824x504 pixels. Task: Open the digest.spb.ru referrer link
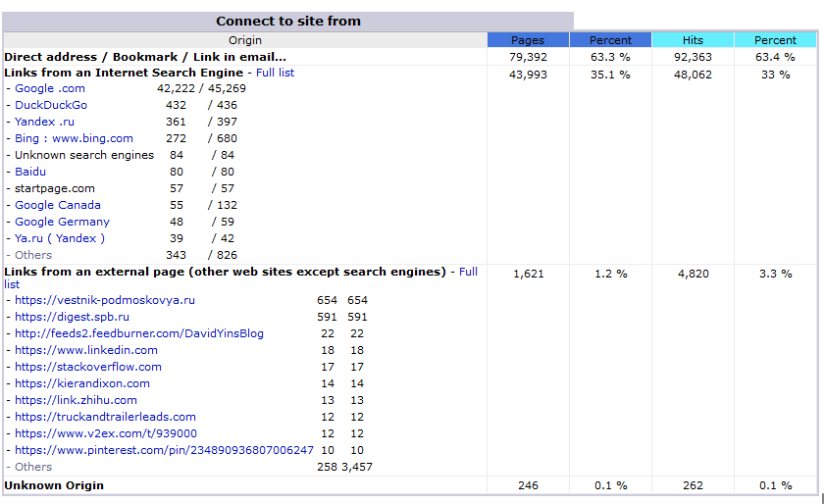point(72,317)
